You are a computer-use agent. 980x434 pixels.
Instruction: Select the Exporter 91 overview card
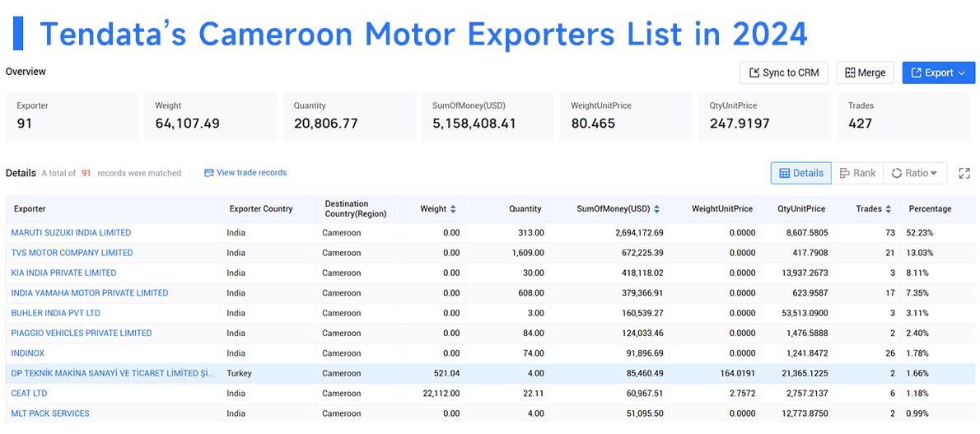[x=72, y=116]
